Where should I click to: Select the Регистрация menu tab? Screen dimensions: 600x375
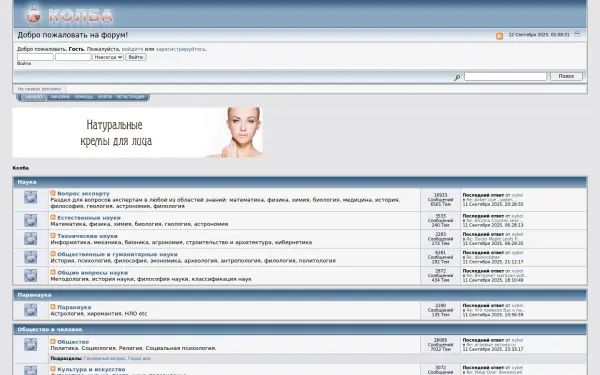tap(130, 97)
